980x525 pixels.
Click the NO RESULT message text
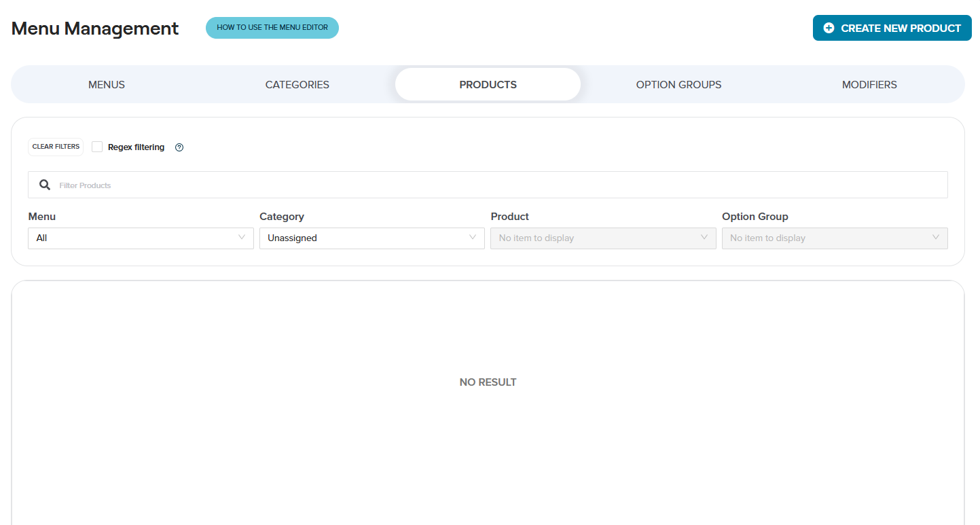pyautogui.click(x=488, y=382)
